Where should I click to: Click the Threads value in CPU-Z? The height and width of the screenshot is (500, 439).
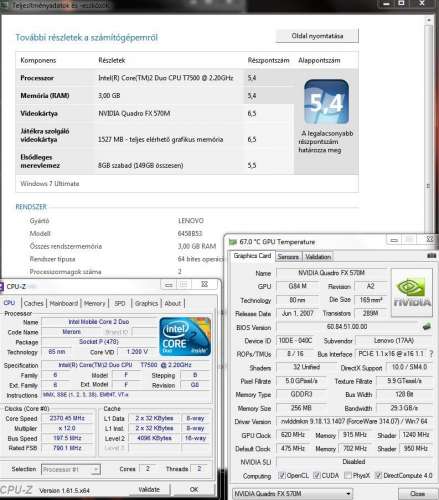click(199, 469)
